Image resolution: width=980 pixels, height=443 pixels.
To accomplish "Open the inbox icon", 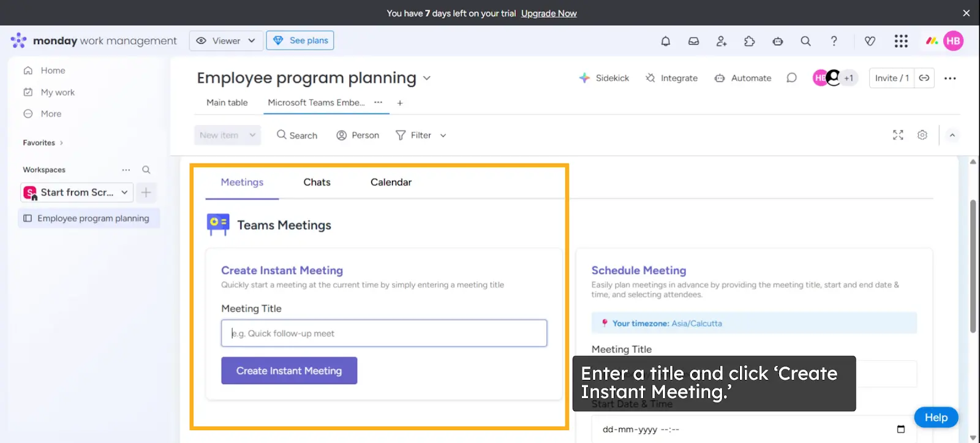I will (x=693, y=40).
